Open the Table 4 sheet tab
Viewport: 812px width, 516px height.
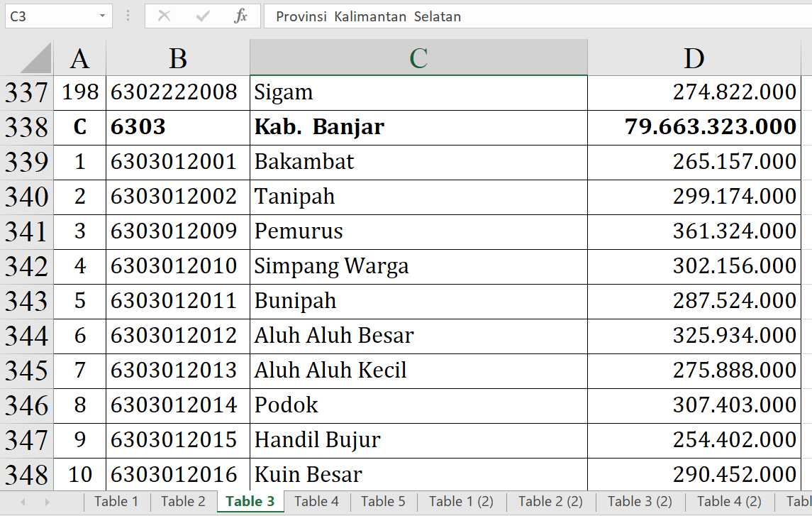point(316,502)
